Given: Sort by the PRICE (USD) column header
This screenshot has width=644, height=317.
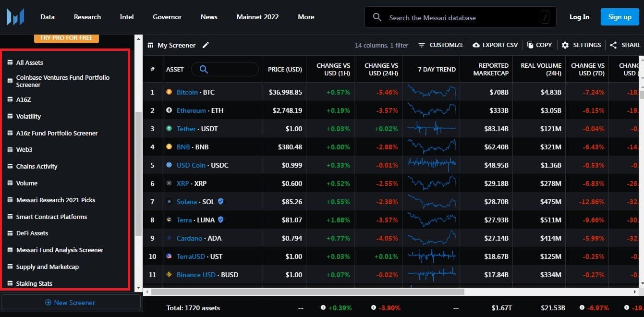Looking at the screenshot, I should click(x=285, y=69).
